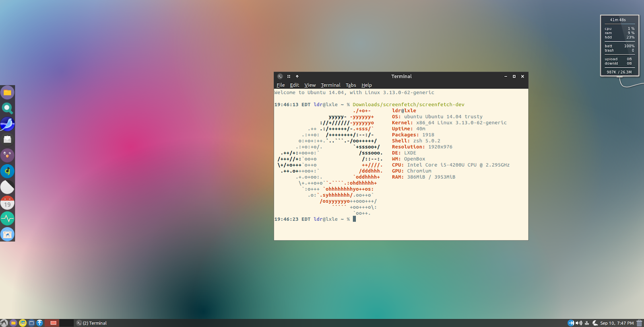Open the file manager from the side dock

pos(7,93)
